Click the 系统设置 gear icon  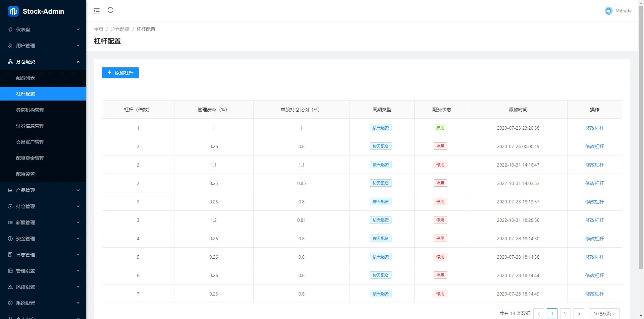coord(10,303)
